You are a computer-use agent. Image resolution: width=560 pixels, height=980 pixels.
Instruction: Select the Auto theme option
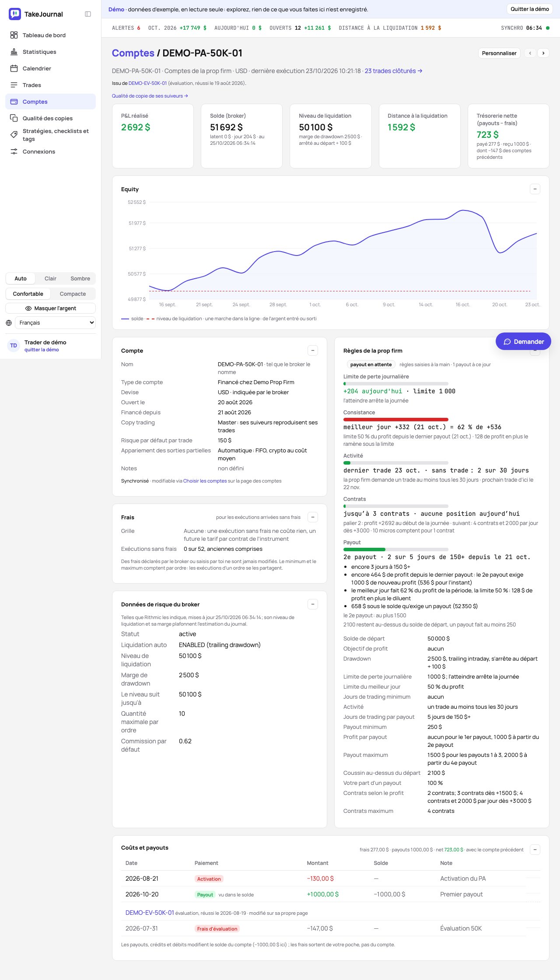tap(21, 279)
